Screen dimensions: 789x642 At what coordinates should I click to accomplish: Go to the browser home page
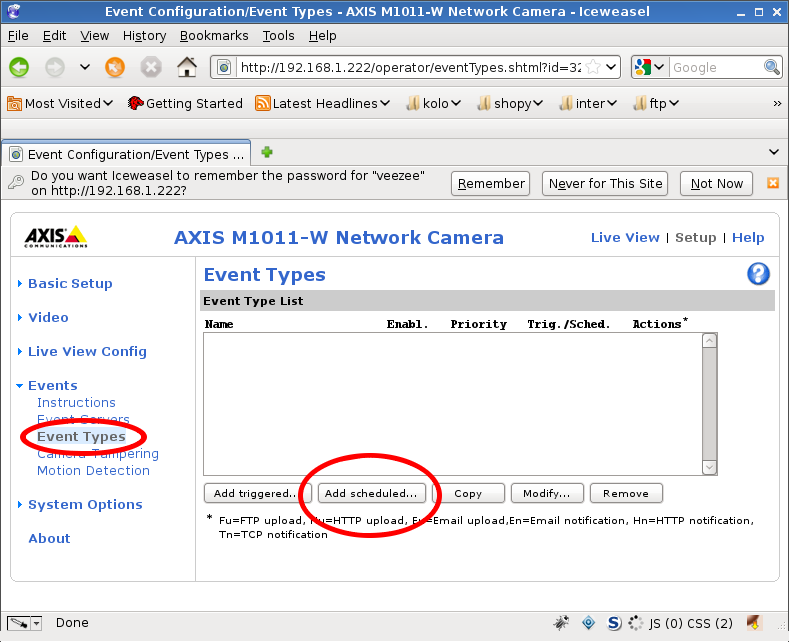pos(187,67)
